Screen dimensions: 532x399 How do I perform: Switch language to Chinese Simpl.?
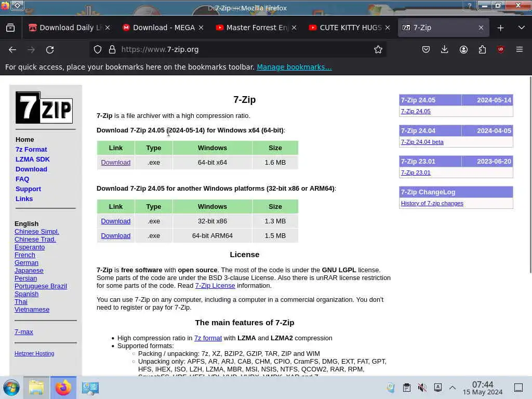pyautogui.click(x=37, y=231)
